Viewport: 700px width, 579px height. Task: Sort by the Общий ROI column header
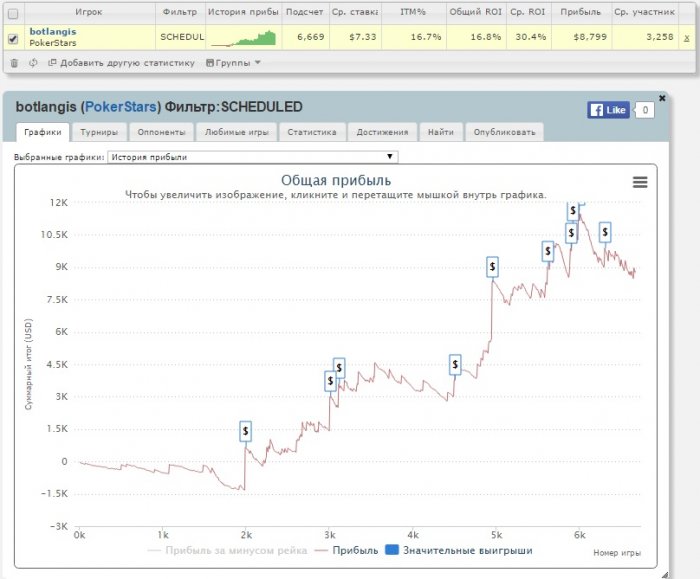click(x=475, y=12)
